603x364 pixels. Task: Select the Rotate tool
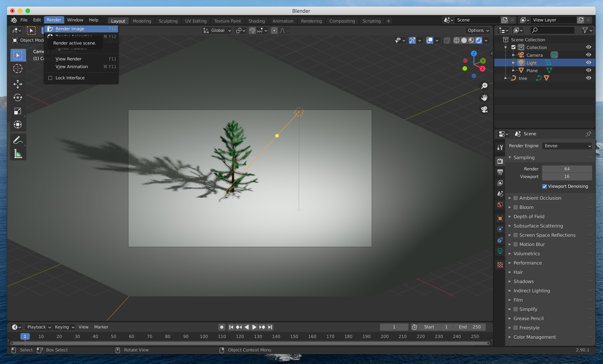(18, 98)
